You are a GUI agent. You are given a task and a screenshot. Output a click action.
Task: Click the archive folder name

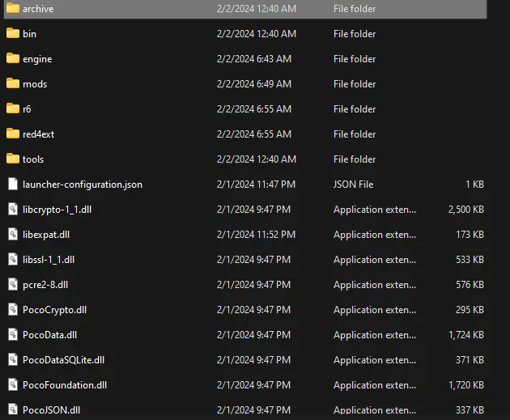(38, 9)
